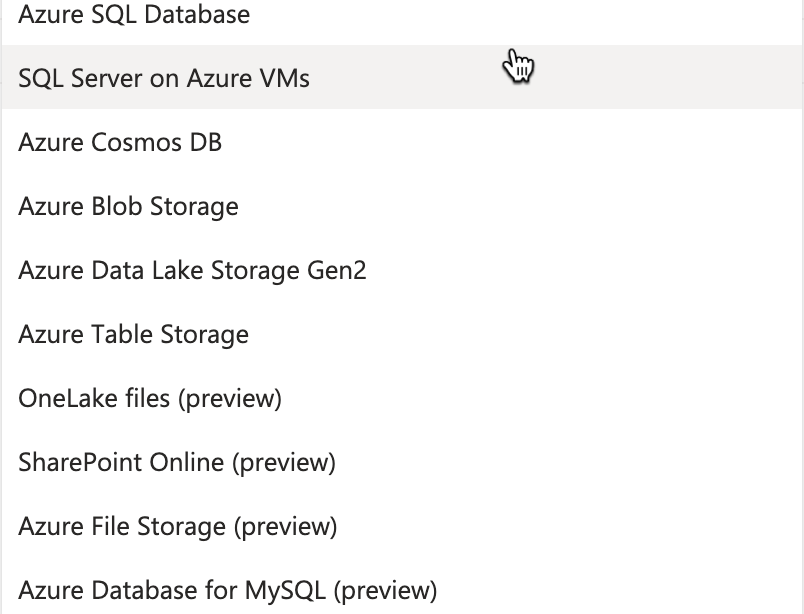This screenshot has height=614, width=804.
Task: Click the Azure File Storage preview entry
Action: (x=402, y=526)
